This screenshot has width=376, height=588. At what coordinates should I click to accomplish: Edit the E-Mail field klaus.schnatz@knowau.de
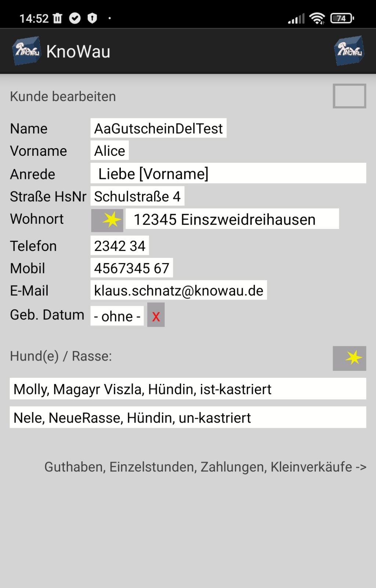tap(178, 290)
